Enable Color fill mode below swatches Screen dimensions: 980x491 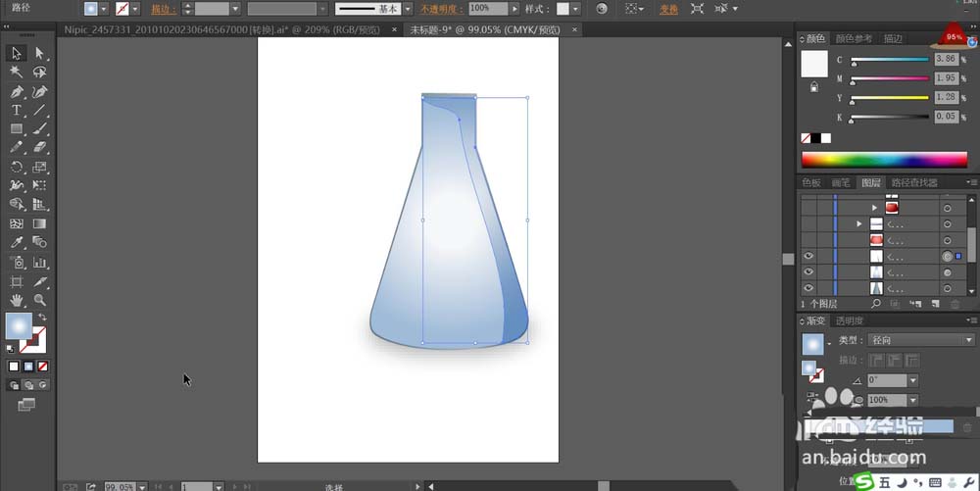click(14, 367)
